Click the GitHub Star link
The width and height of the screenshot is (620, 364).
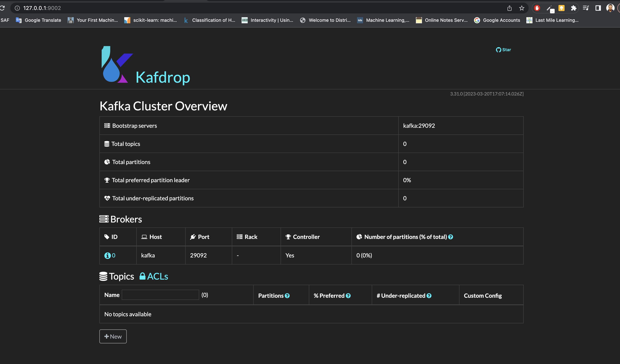coord(503,50)
